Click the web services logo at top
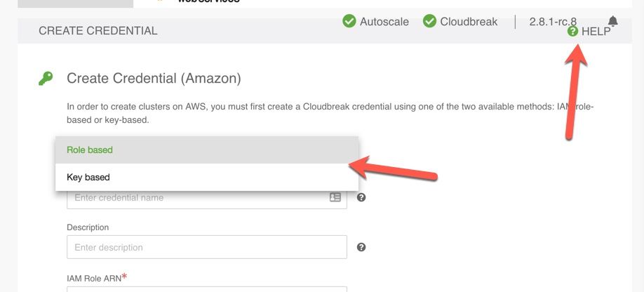This screenshot has height=292, width=644. click(208, 2)
